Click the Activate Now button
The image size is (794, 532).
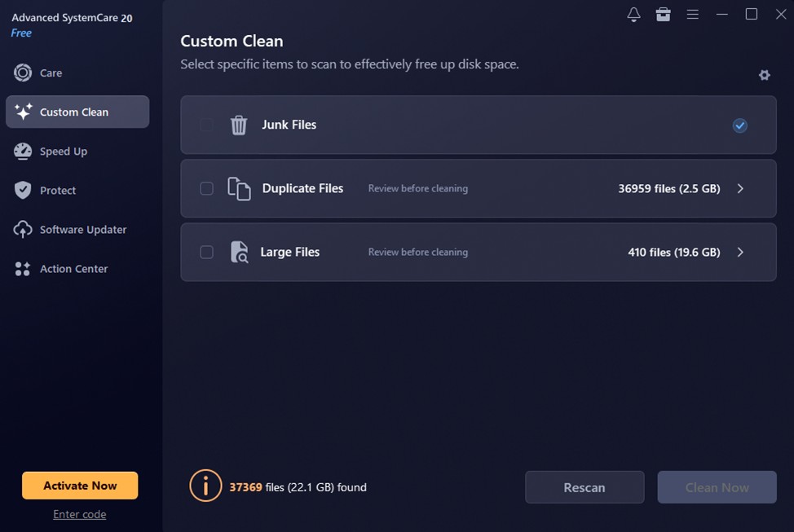click(80, 486)
